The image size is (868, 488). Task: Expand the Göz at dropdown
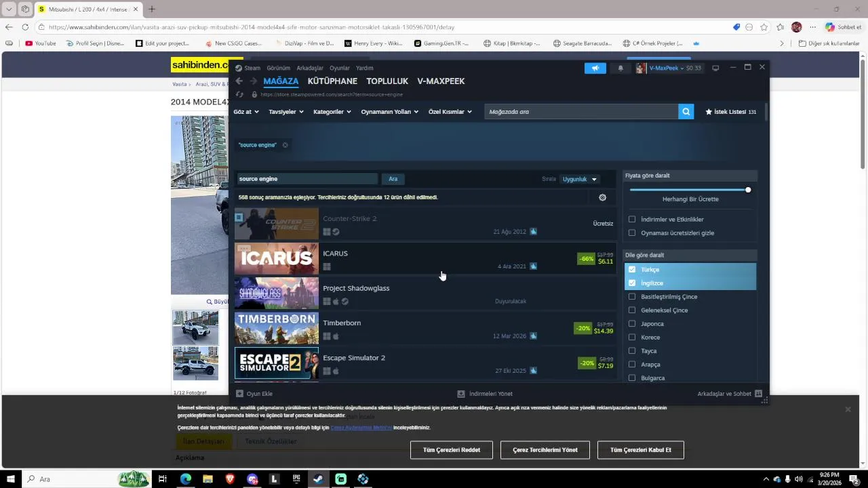(246, 112)
